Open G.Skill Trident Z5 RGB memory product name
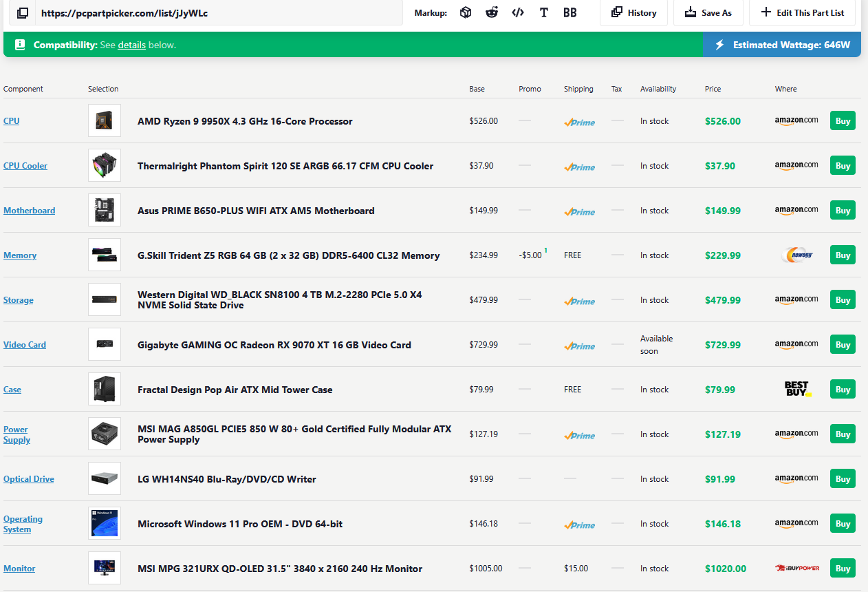868x592 pixels. (288, 255)
